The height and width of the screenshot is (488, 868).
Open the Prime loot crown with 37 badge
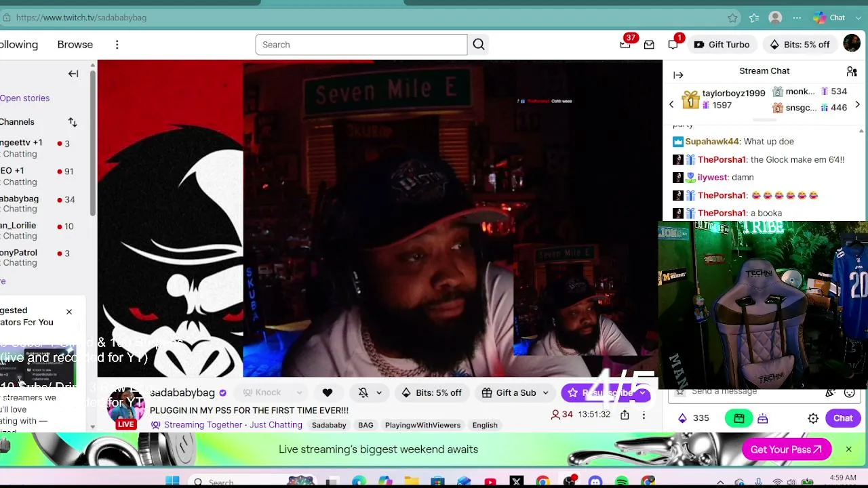[x=625, y=44]
